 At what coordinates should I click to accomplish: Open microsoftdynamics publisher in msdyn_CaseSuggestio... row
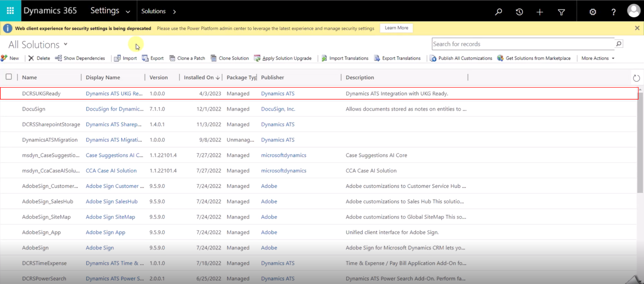pos(283,155)
